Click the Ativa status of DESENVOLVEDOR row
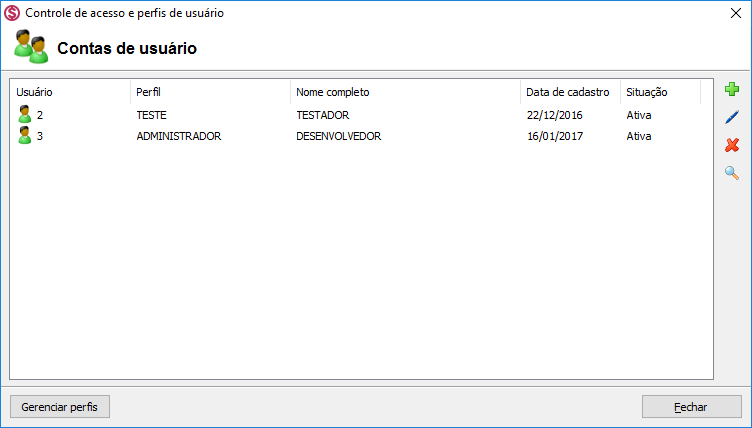This screenshot has height=428, width=752. point(638,136)
